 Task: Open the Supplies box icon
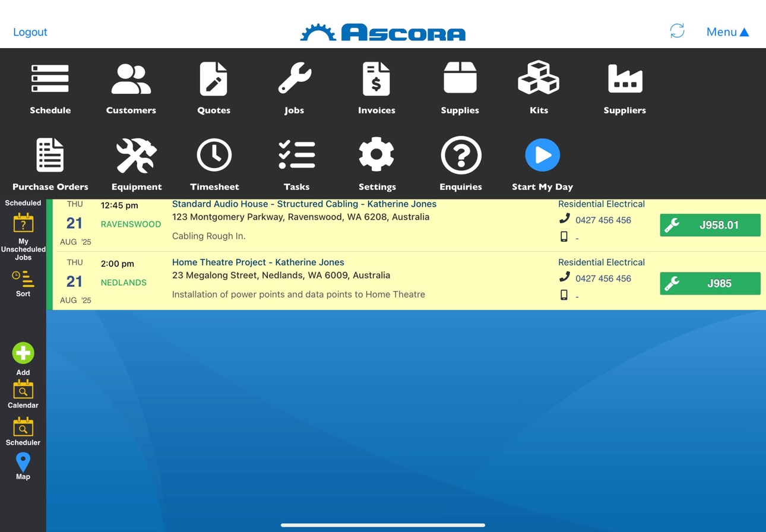(460, 78)
